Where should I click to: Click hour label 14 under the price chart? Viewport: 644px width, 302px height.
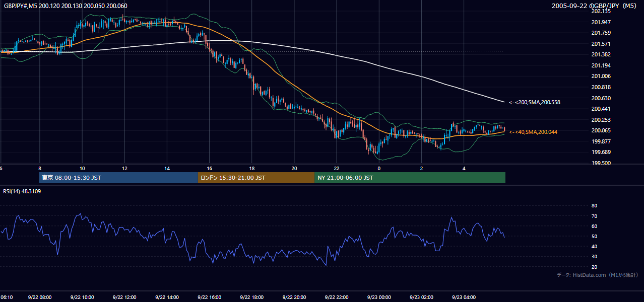pos(167,169)
